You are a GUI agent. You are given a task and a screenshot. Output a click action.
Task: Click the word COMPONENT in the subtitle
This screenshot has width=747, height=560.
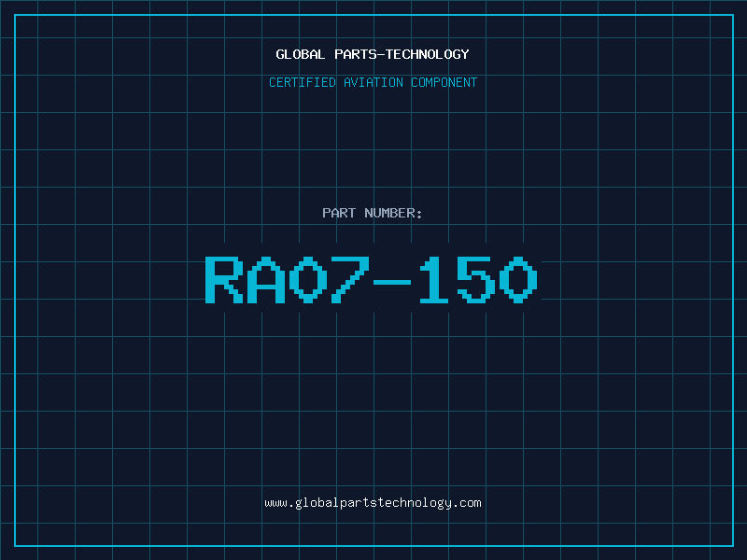444,82
